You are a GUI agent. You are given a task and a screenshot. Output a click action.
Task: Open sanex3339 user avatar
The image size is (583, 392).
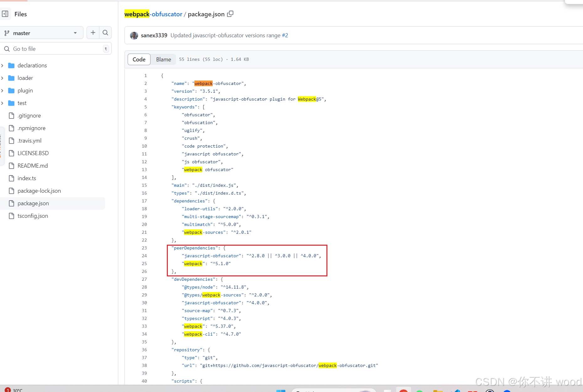coord(134,35)
